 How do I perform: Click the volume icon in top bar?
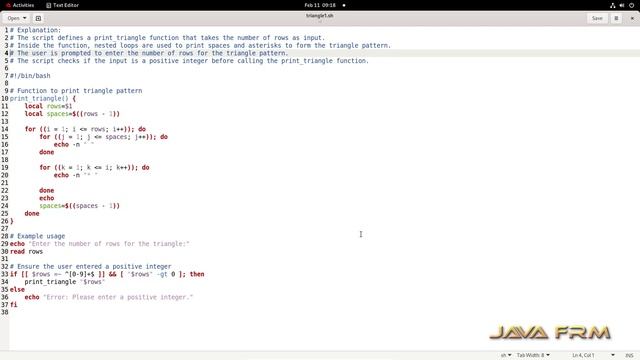point(622,5)
